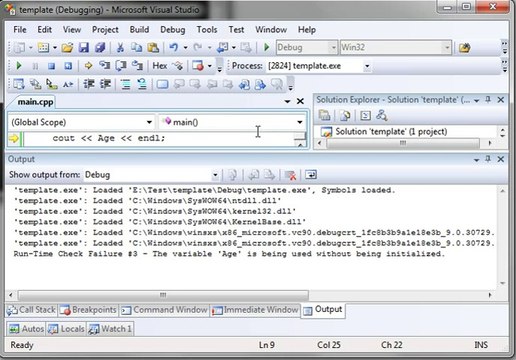Click the Output pane horizontal scrollbar
Screen dimensions: 516x360
[163, 295]
